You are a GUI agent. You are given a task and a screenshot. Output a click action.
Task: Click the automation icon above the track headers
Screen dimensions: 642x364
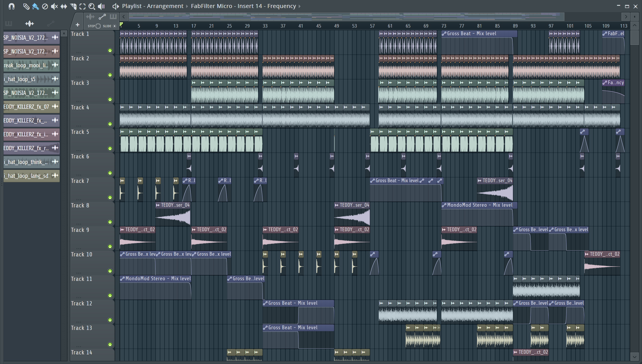(102, 17)
